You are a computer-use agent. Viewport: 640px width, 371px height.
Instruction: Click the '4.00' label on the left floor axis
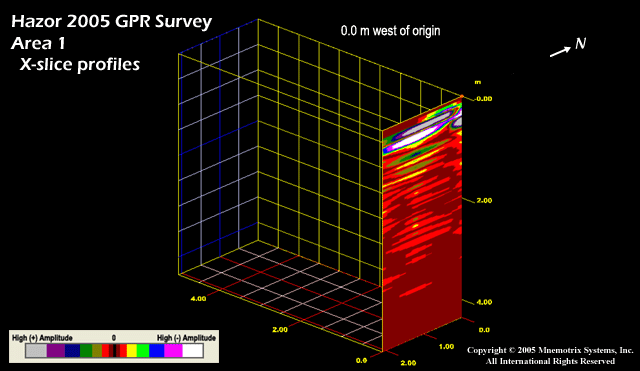pos(198,299)
